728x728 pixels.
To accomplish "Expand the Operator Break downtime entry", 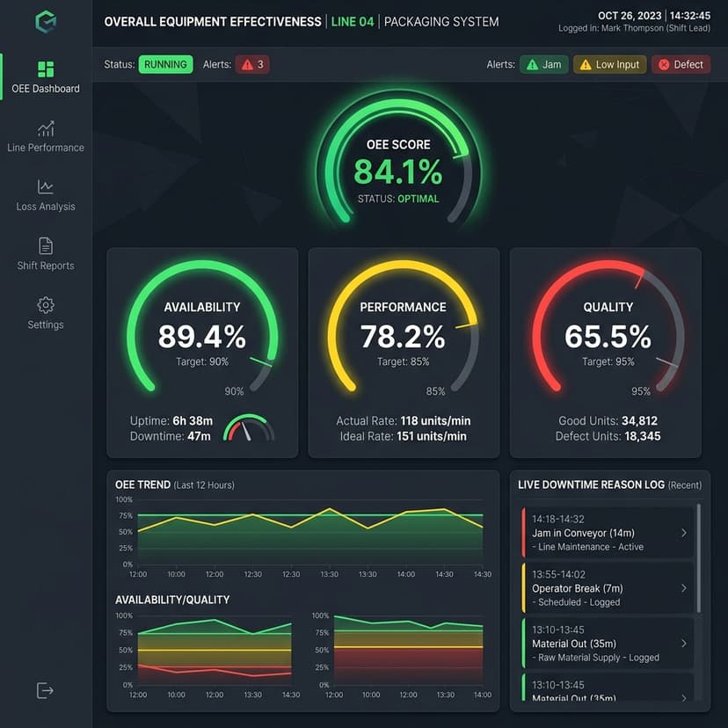I will pyautogui.click(x=609, y=587).
